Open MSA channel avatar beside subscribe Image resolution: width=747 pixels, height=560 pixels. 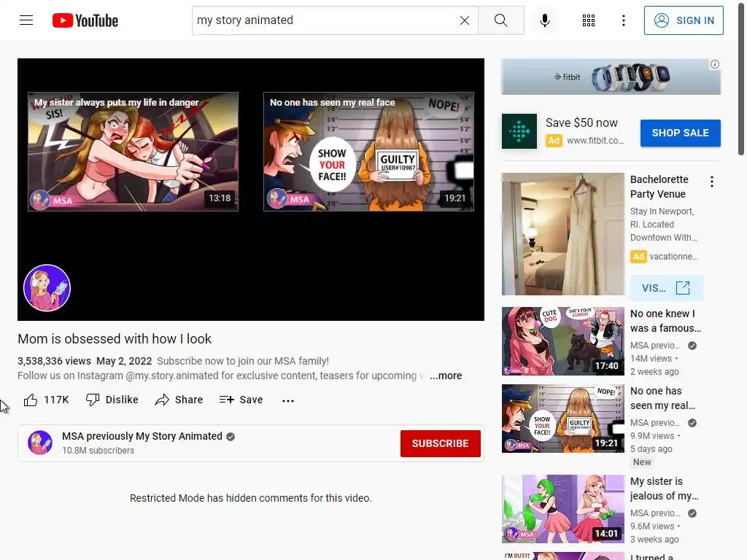[x=40, y=443]
